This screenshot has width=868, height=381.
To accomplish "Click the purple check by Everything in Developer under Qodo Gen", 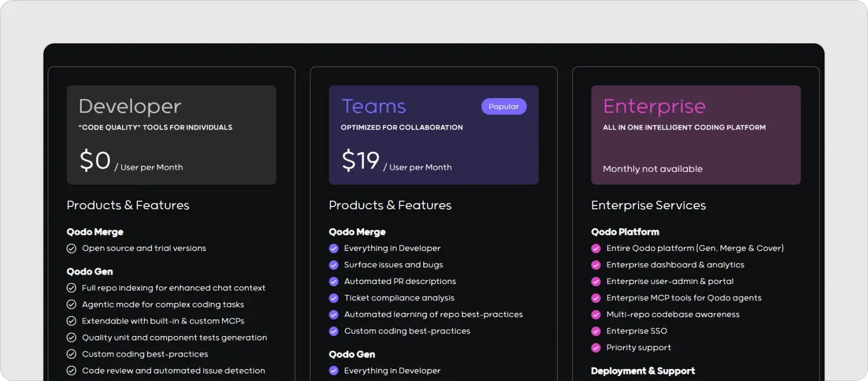I will click(334, 371).
